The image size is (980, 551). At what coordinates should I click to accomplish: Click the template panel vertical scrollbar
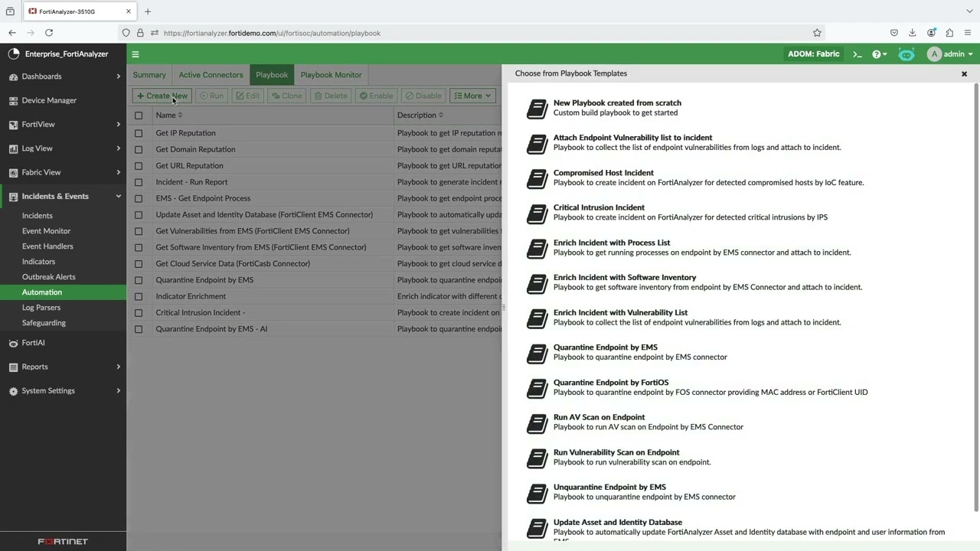pyautogui.click(x=976, y=298)
